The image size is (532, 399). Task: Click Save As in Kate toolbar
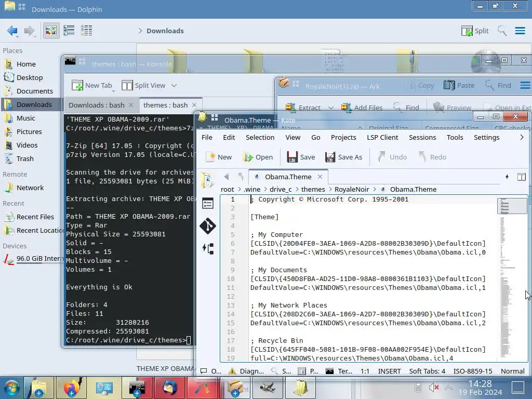(343, 157)
